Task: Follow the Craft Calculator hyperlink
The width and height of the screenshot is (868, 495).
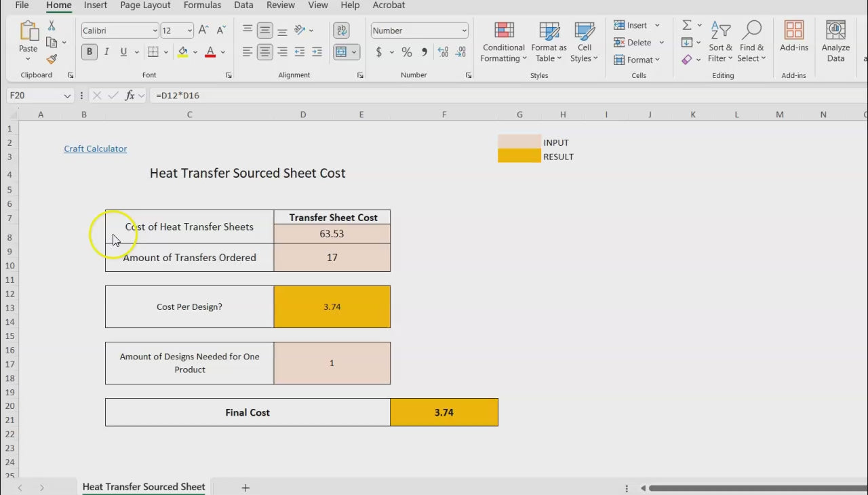Action: click(96, 148)
